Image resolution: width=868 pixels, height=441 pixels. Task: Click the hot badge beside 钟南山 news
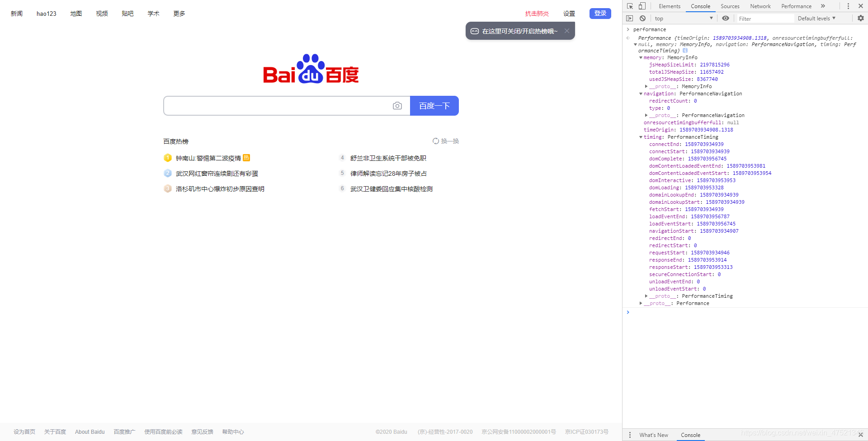[x=246, y=158]
